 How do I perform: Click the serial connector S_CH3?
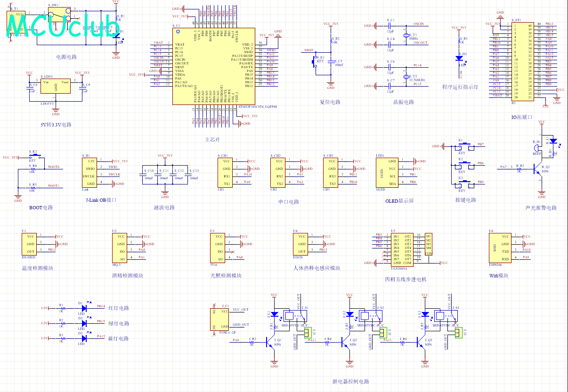[x=332, y=172]
